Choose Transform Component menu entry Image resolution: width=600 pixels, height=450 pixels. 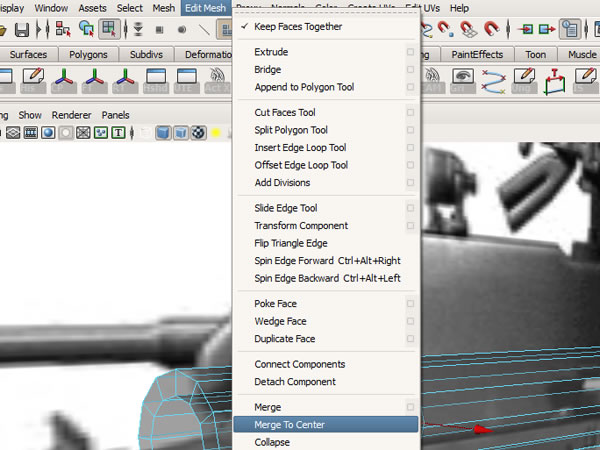301,225
